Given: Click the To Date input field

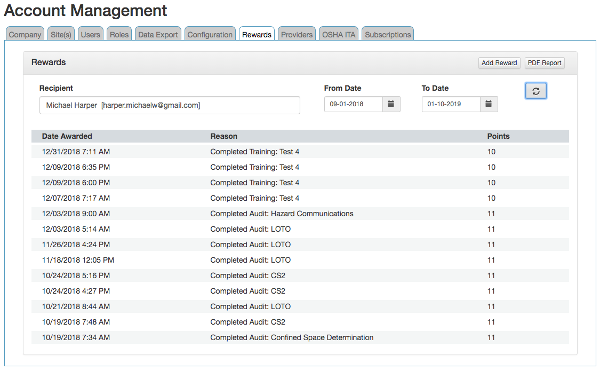Looking at the screenshot, I should coord(451,104).
